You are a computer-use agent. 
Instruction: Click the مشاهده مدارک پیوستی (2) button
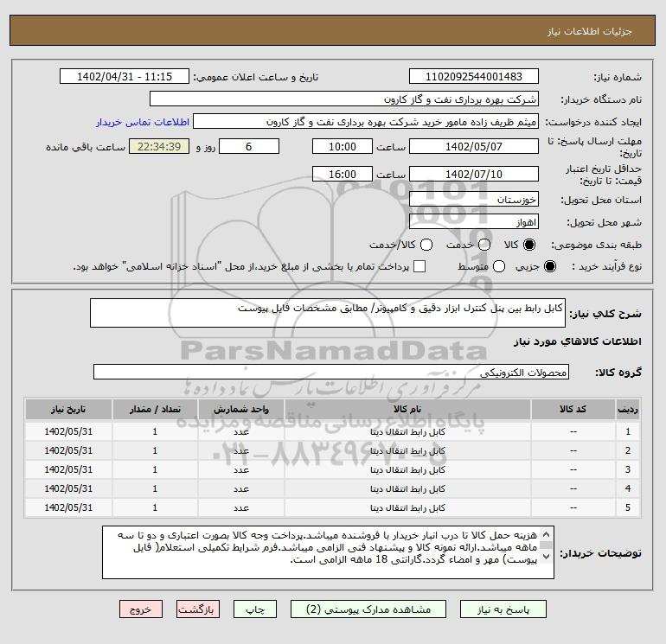368,609
